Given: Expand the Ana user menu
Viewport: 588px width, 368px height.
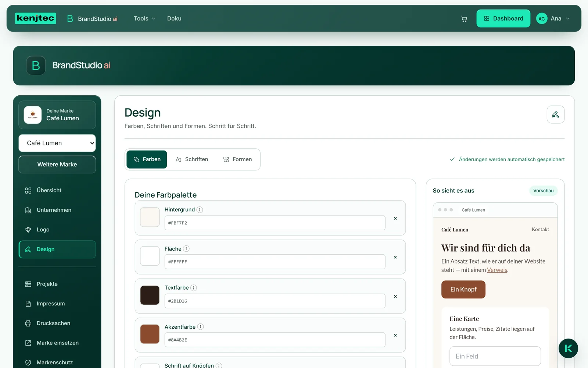Looking at the screenshot, I should tap(553, 18).
